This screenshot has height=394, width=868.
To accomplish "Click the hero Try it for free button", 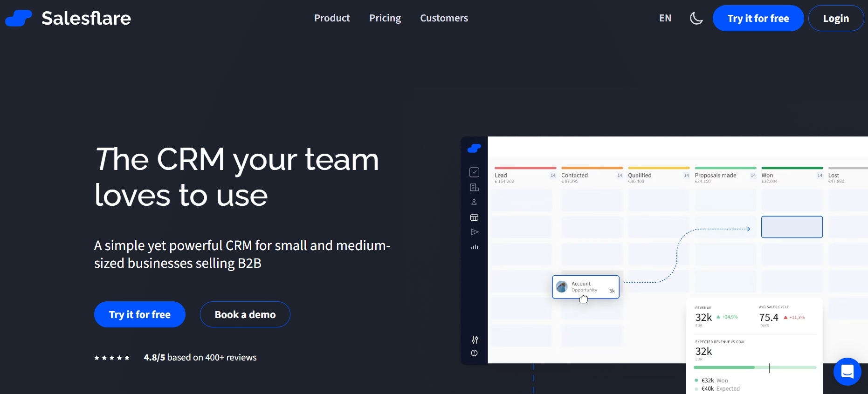I will point(140,314).
